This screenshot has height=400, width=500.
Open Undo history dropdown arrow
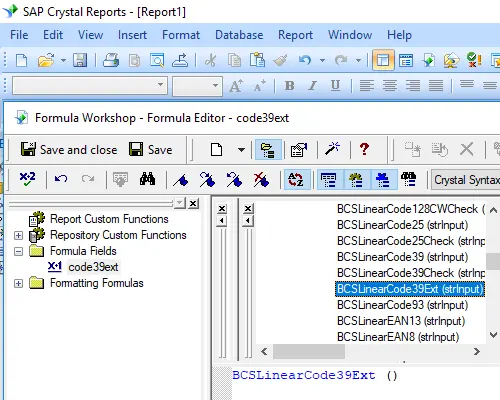[x=322, y=60]
